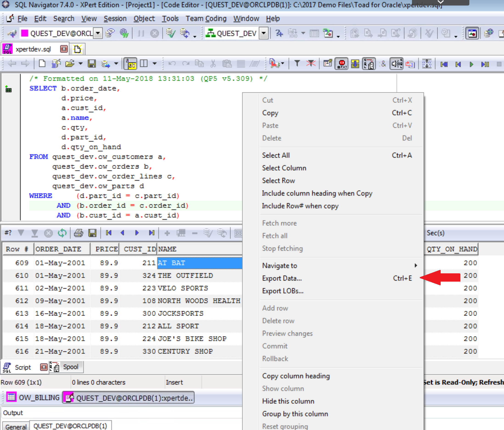Toggle the auto substitution ab button
The width and height of the screenshot is (504, 430).
coord(130,64)
